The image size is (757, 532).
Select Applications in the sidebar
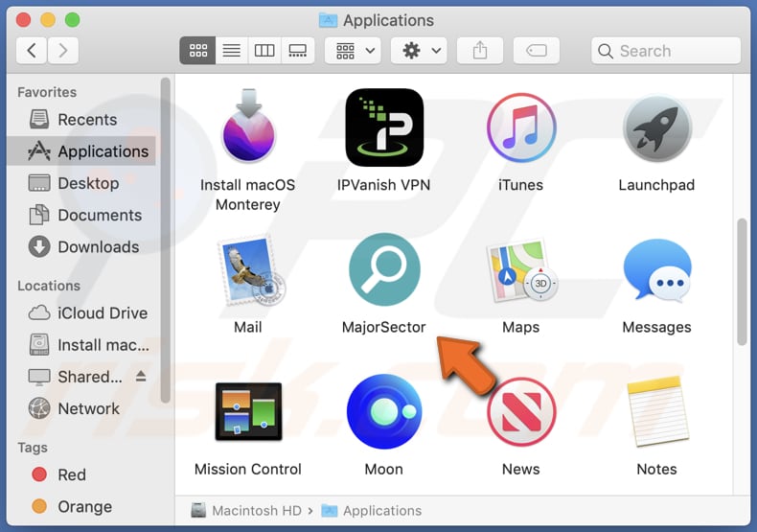[81, 151]
